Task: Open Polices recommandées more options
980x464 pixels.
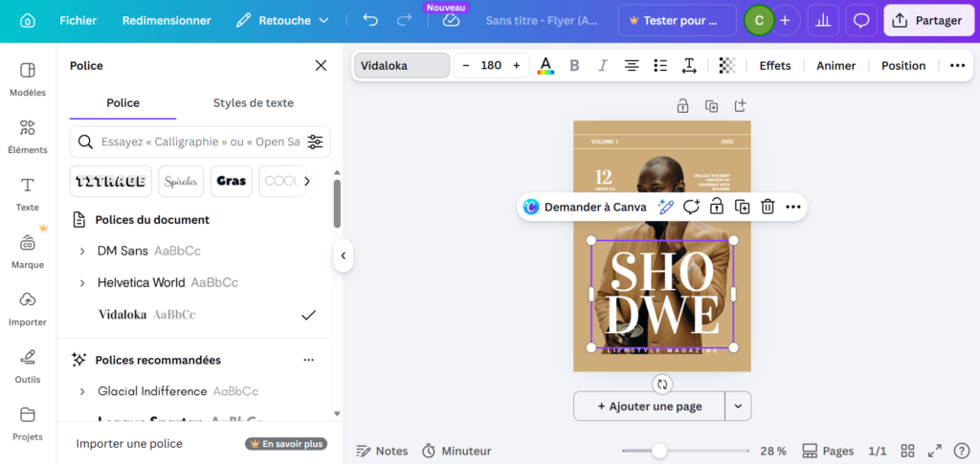Action: pos(308,361)
